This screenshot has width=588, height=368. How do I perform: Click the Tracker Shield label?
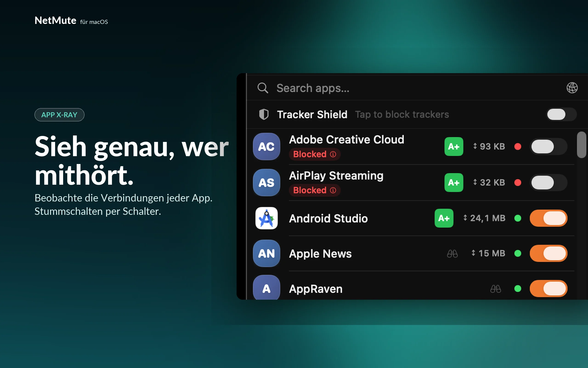pyautogui.click(x=312, y=115)
